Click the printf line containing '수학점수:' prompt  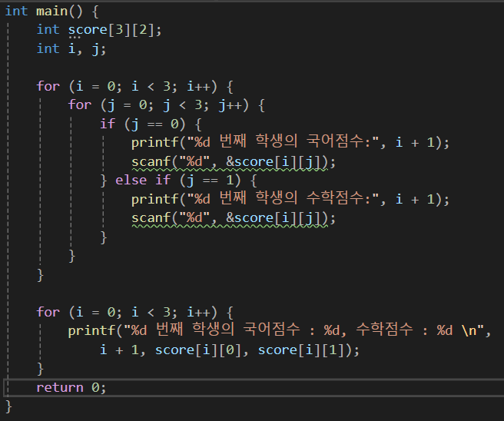(290, 199)
